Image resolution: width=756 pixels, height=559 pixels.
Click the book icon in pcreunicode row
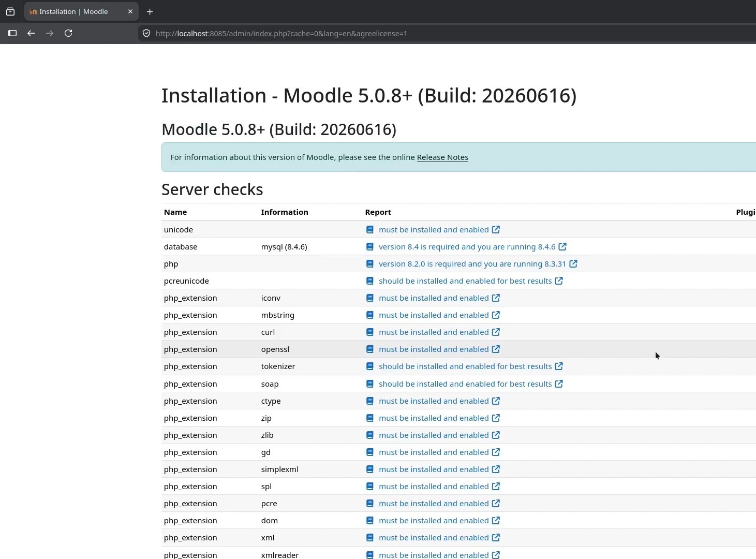click(x=370, y=281)
